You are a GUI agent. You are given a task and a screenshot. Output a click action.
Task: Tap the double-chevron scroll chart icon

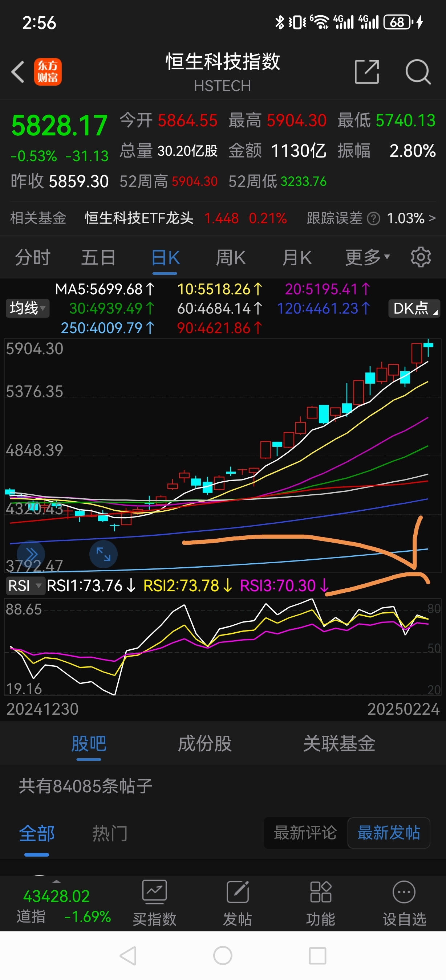pyautogui.click(x=31, y=554)
